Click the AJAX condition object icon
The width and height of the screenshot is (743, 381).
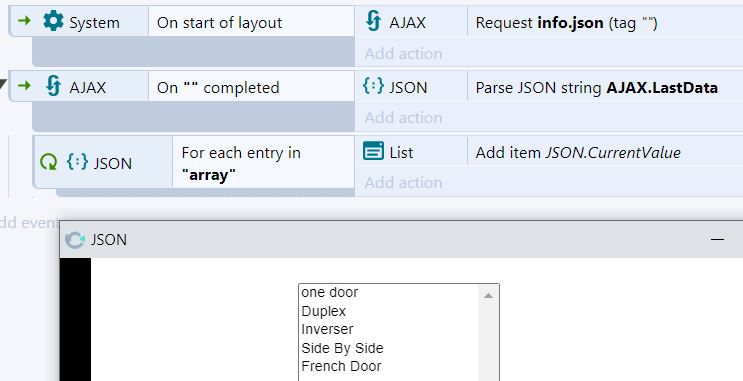[53, 86]
